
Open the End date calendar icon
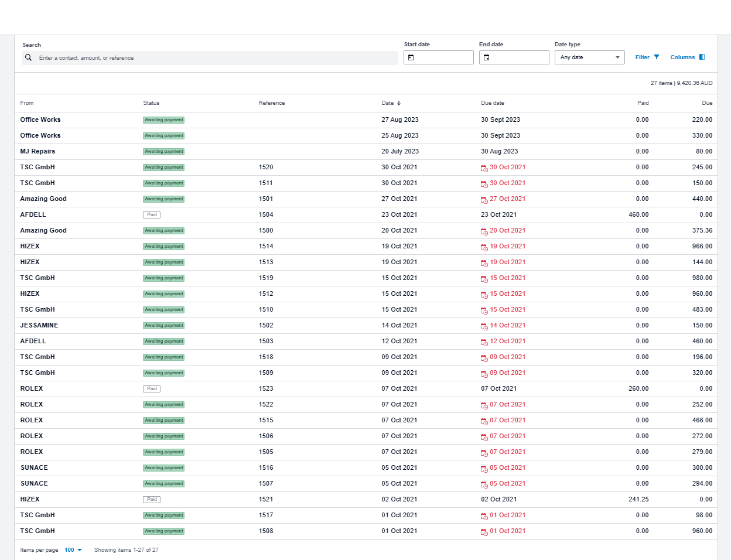[487, 57]
